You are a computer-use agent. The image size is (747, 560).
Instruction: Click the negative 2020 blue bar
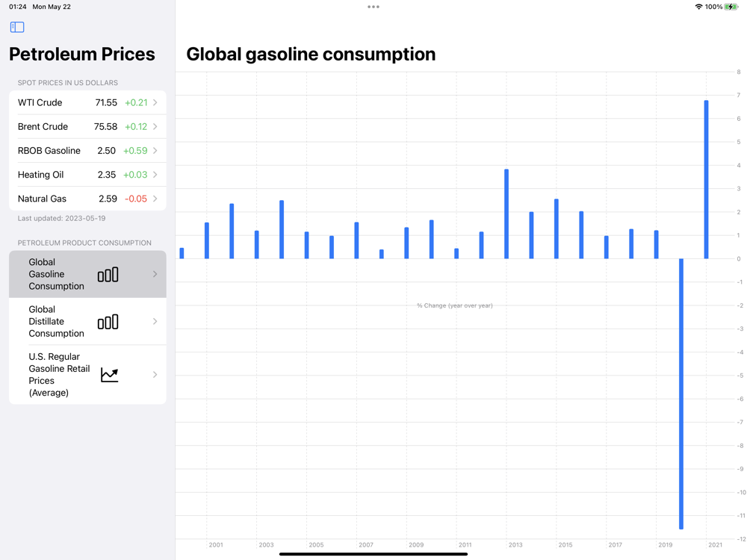click(x=681, y=393)
